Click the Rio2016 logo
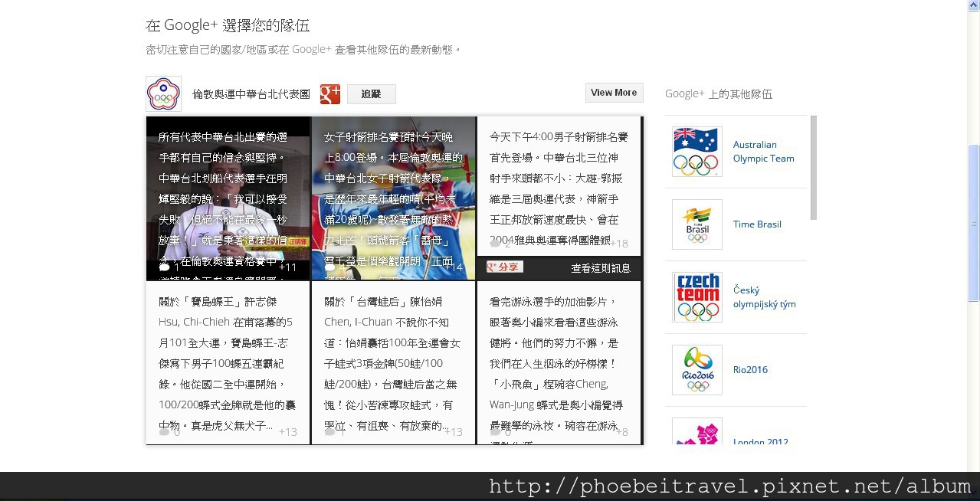980x501 pixels. tap(696, 370)
